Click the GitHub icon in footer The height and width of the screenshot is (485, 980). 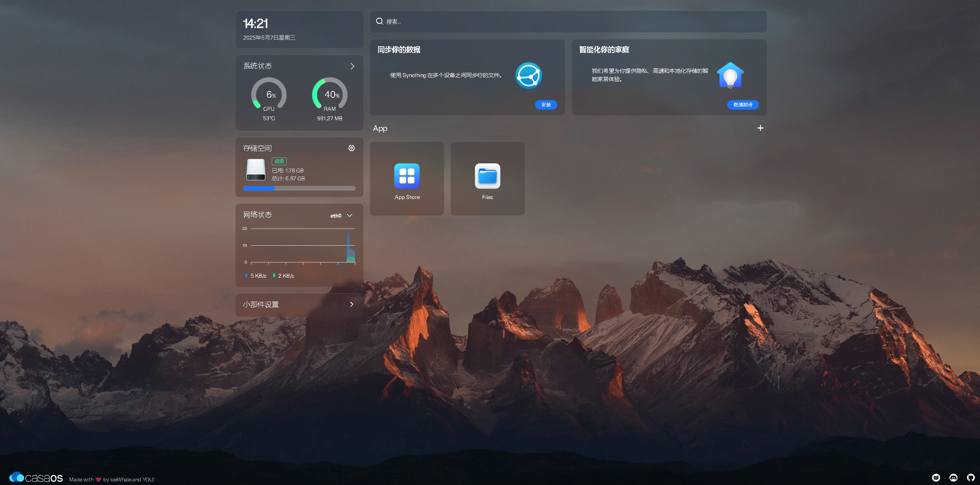971,477
